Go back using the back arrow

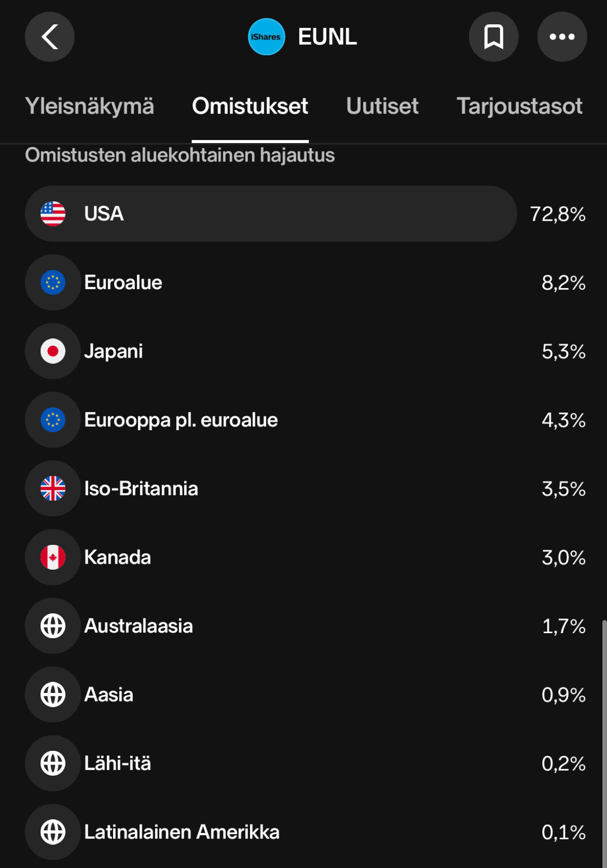(x=50, y=37)
